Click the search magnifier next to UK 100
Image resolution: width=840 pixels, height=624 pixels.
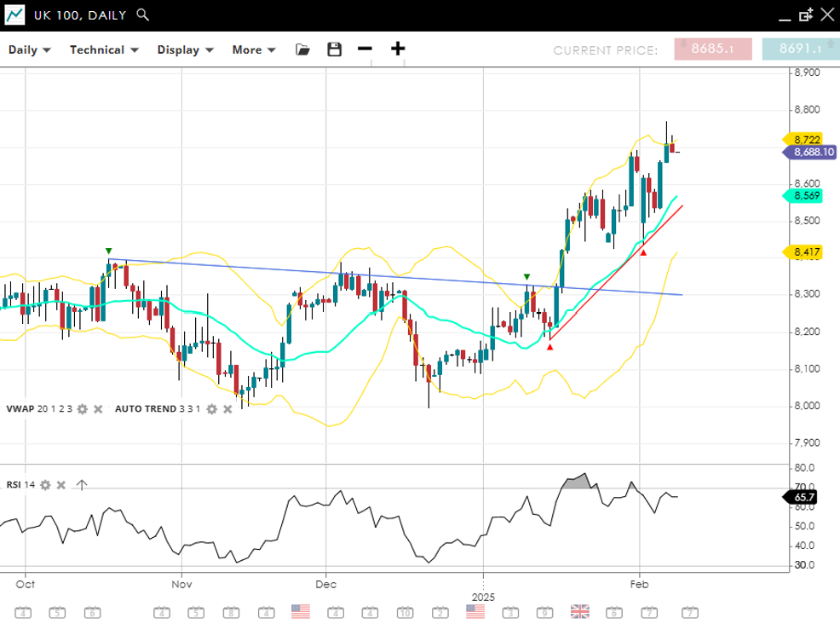click(x=143, y=14)
